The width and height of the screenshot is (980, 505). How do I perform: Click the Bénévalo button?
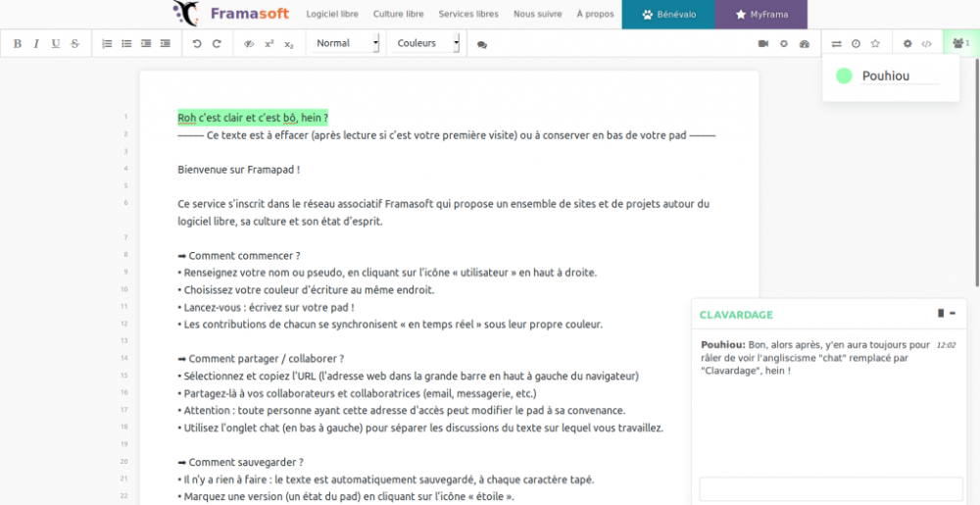(x=668, y=15)
